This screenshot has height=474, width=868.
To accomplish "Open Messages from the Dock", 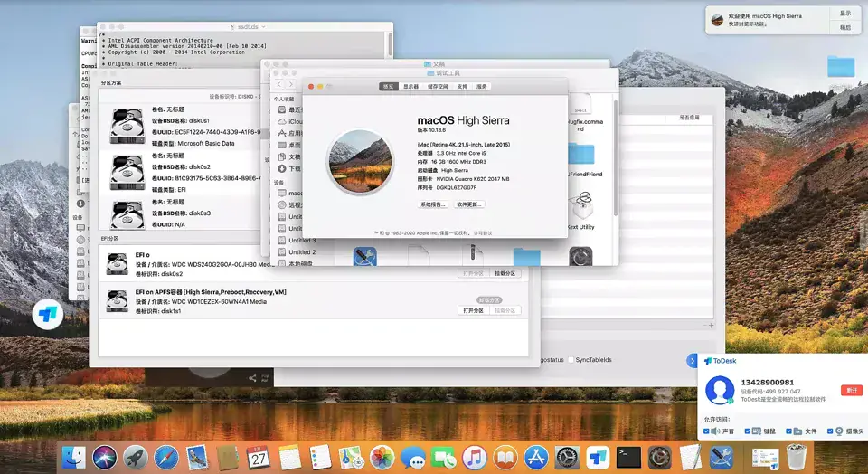I will coord(413,458).
